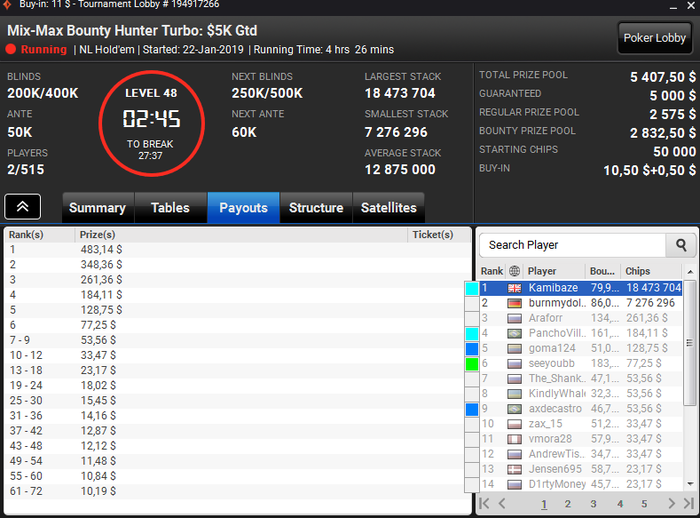Go to the previous player page arrow
Screen dimensions: 700x518
tap(502, 504)
